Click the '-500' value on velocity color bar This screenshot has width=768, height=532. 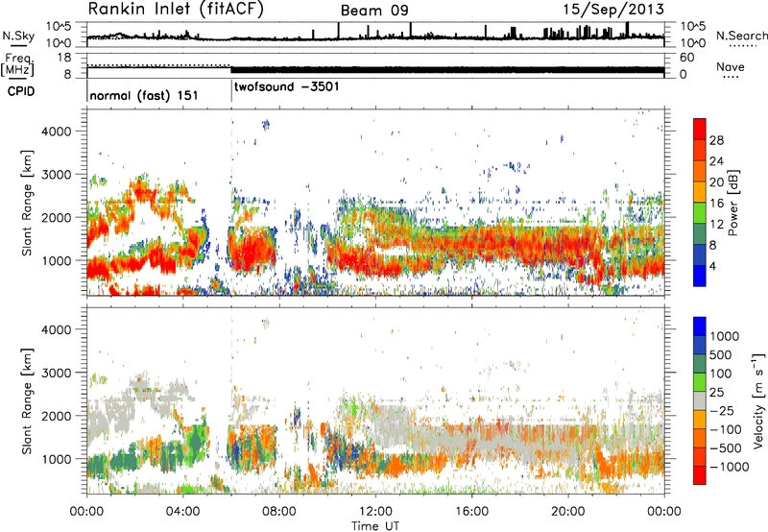point(726,448)
